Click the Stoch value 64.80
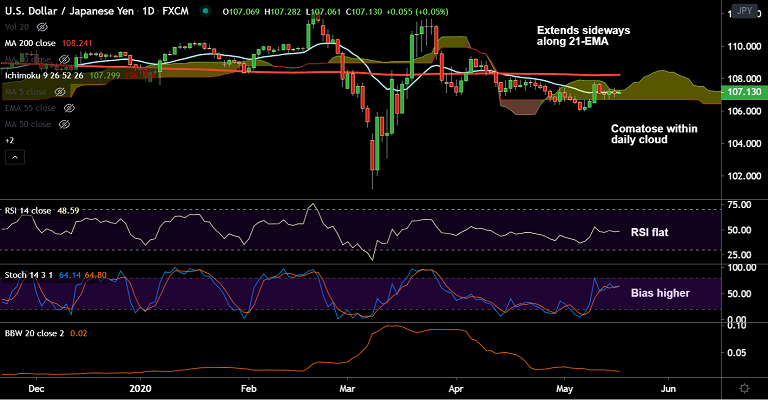 point(96,275)
